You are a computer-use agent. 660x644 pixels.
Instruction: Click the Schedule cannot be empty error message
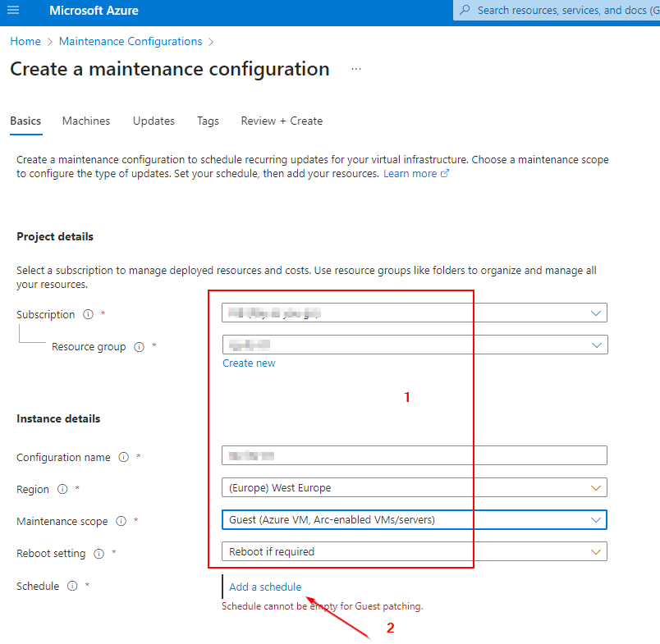click(323, 606)
